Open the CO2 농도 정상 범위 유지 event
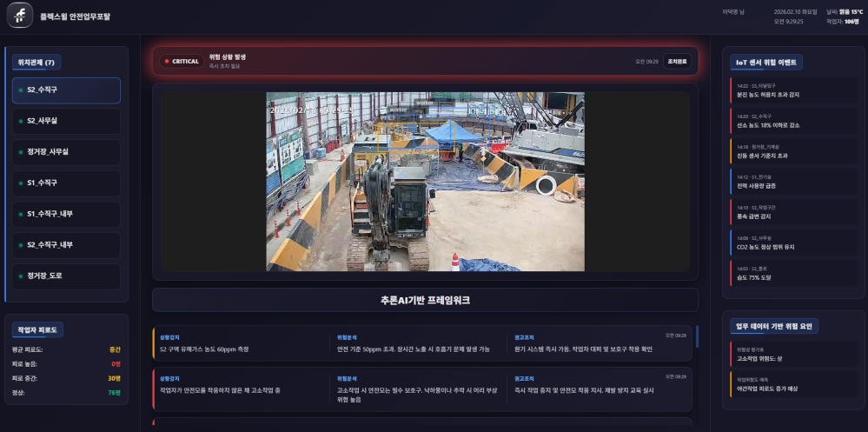 (792, 243)
